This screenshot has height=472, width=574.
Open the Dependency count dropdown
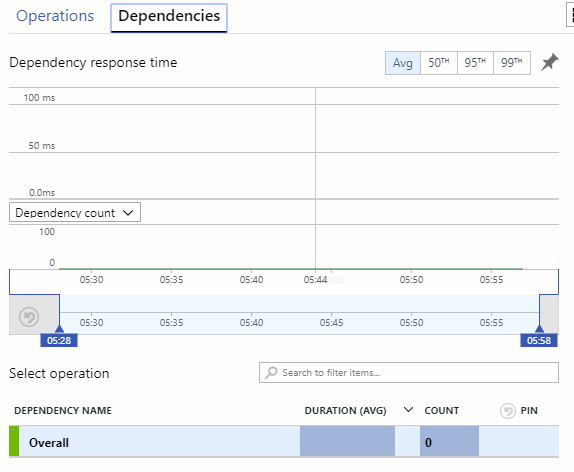(75, 212)
